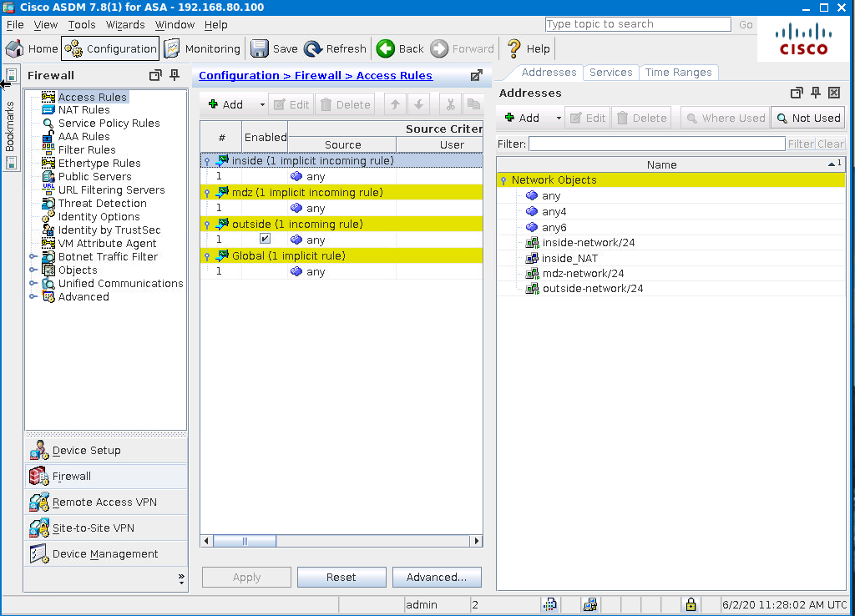Open Device Setup section
Viewport: 855px width, 616px height.
(106, 450)
